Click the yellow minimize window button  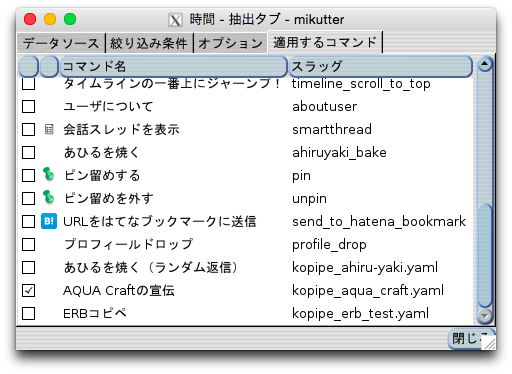click(50, 19)
